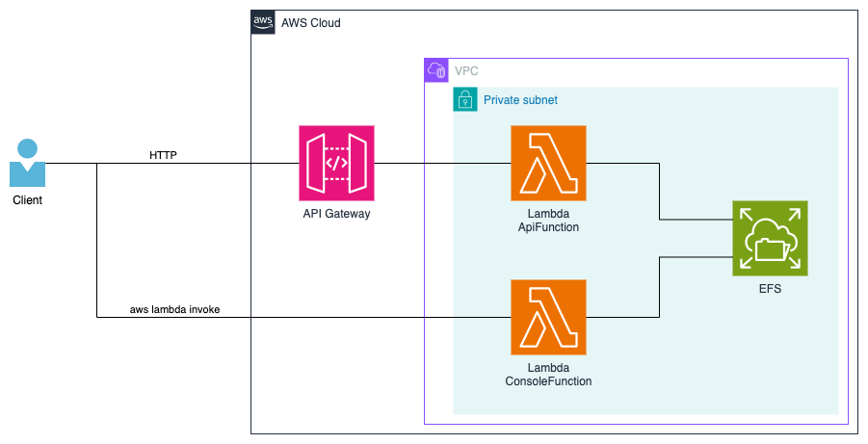Click the "Client" label

[27, 200]
